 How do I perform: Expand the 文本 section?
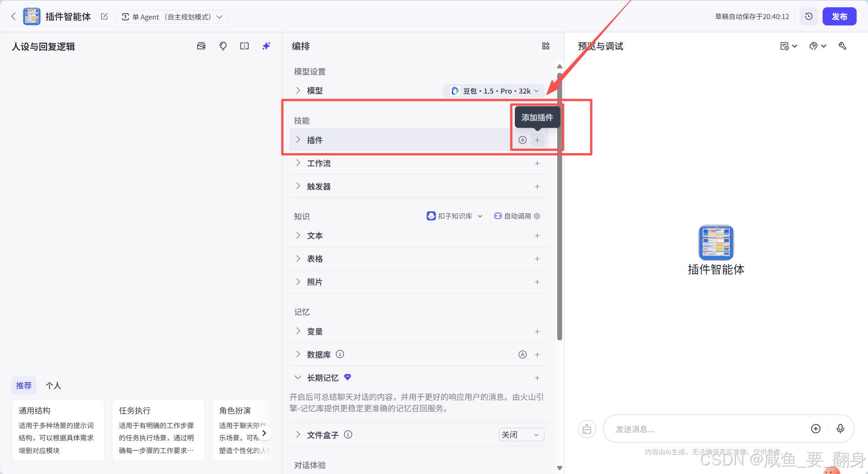coord(298,235)
